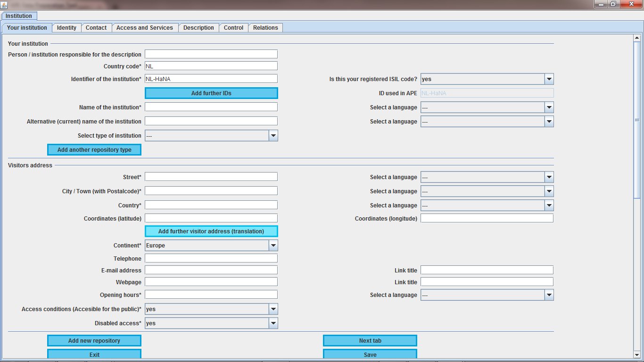Viewport: 644px width, 362px height.
Task: Click the ID used in APE field
Action: [x=487, y=93]
